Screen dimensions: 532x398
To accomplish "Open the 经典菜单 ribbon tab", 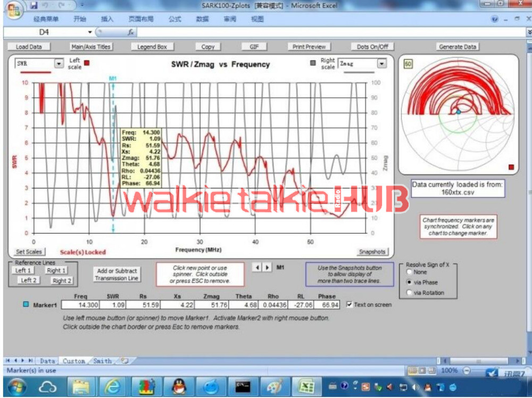I will (x=46, y=19).
